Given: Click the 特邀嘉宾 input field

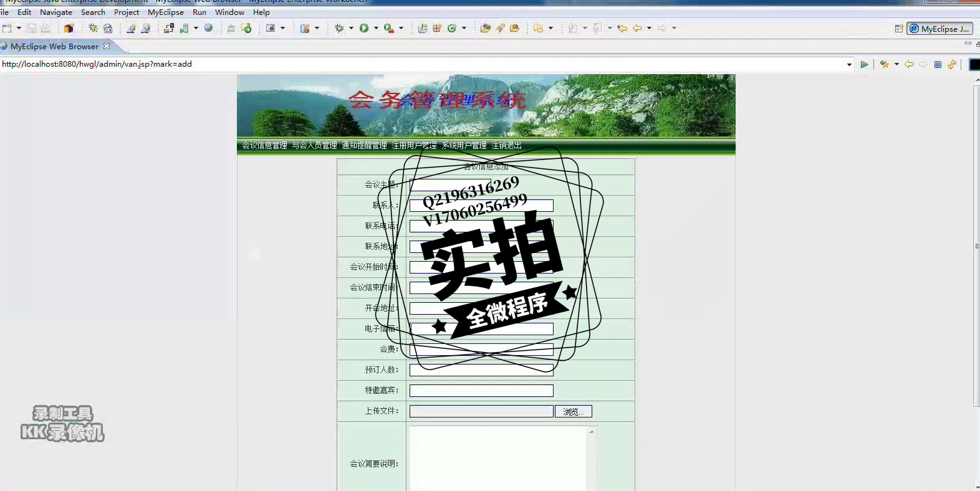Looking at the screenshot, I should pyautogui.click(x=481, y=391).
